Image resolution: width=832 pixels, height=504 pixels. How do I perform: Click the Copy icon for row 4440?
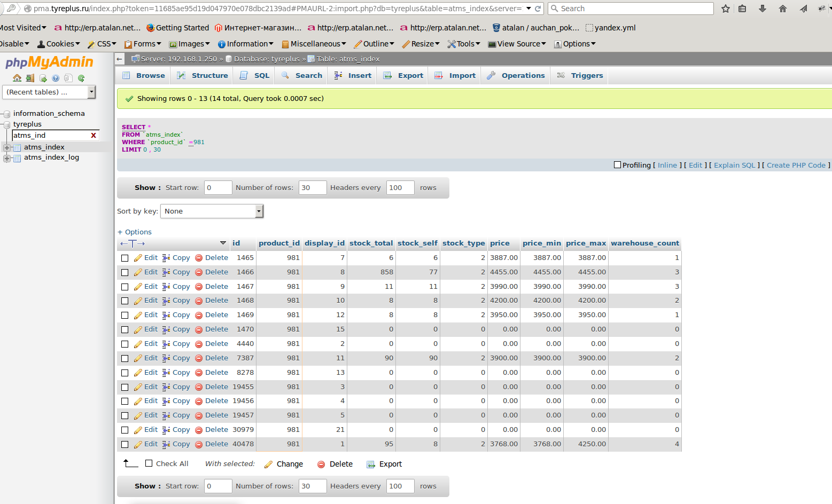point(166,344)
